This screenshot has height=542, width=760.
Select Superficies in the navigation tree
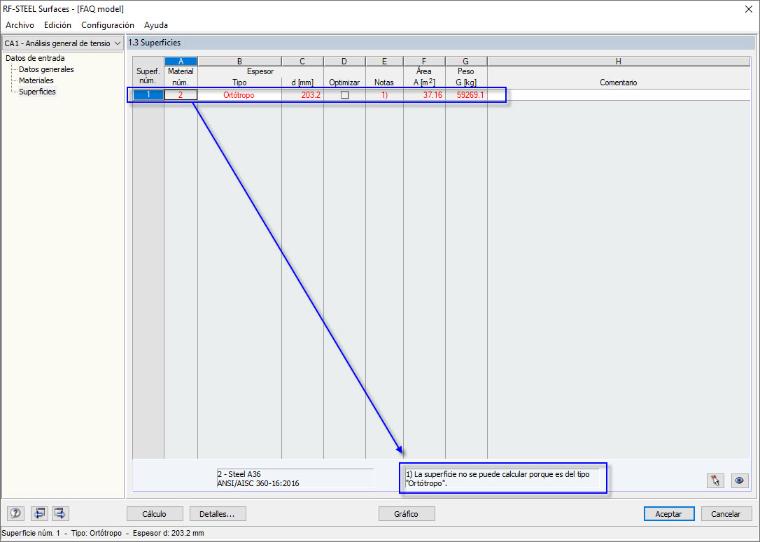(37, 92)
